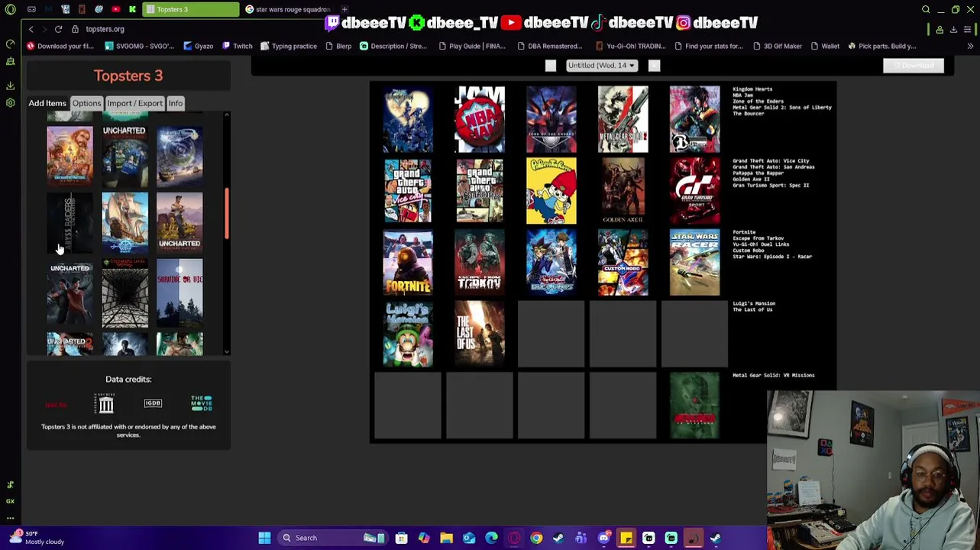Open sidebar three-dots more options
The width and height of the screenshot is (980, 550).
pos(10,517)
